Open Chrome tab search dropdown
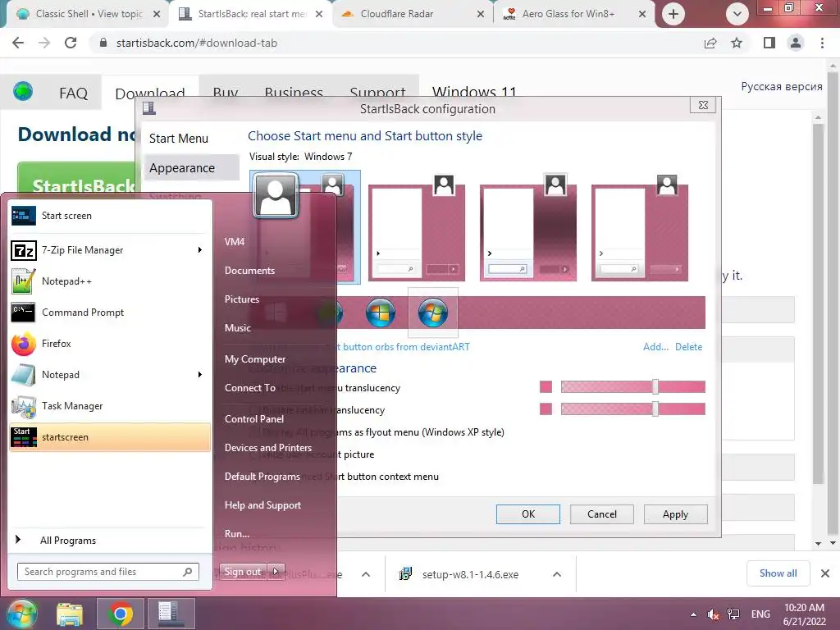840x630 pixels. click(737, 14)
